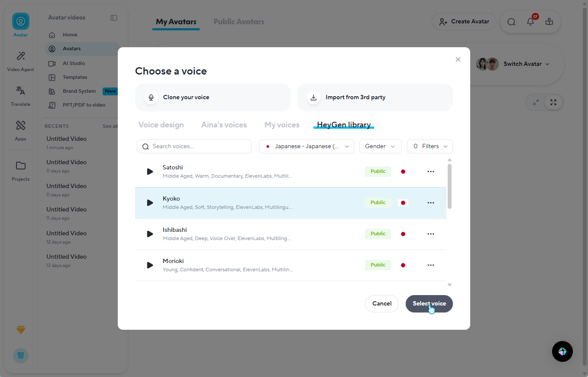The width and height of the screenshot is (588, 377).
Task: Switch to the My voices tab
Action: (282, 125)
